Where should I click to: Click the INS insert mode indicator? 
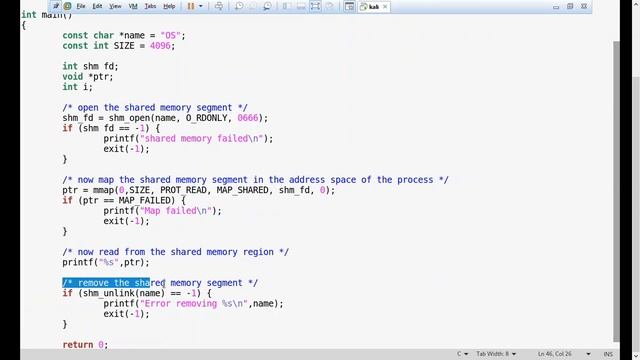(608, 354)
